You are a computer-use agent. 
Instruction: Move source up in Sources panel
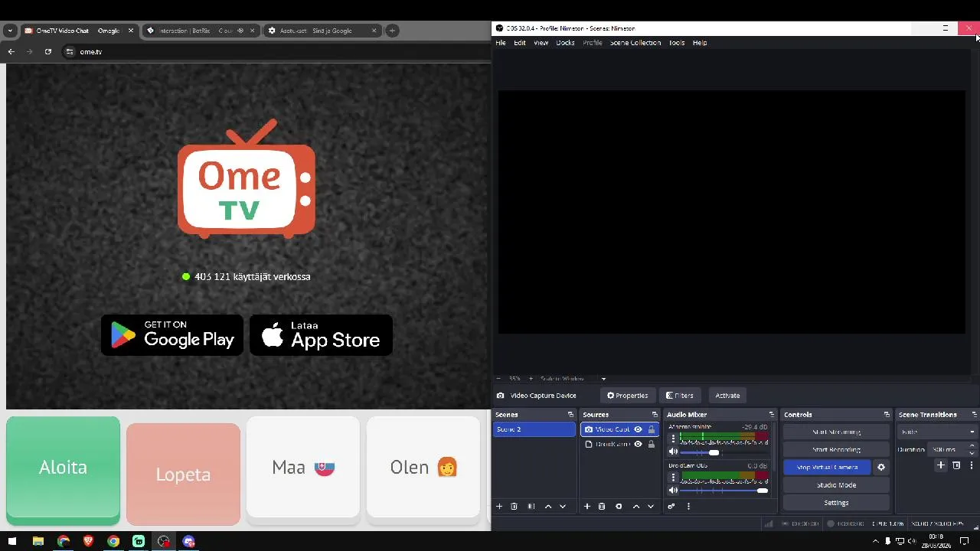pos(636,507)
